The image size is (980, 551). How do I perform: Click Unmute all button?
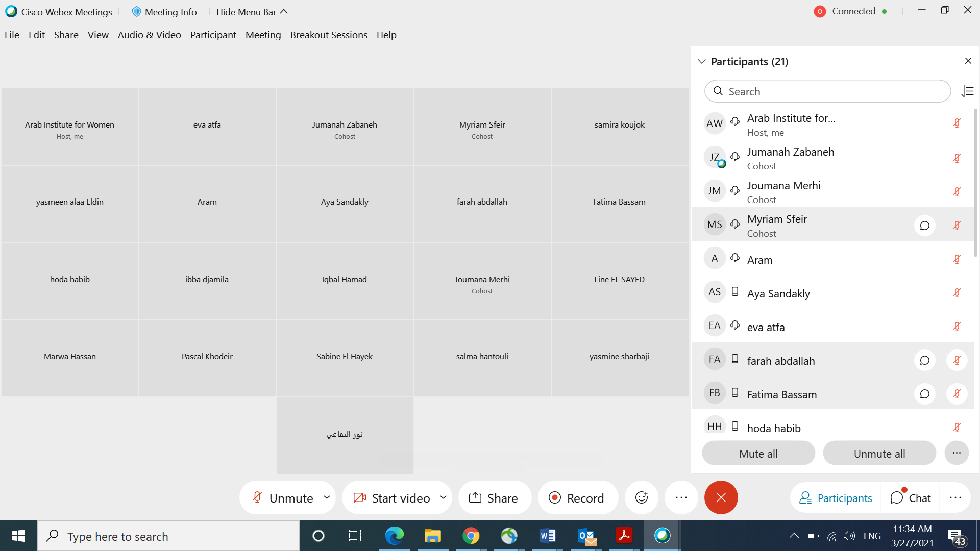tap(879, 453)
